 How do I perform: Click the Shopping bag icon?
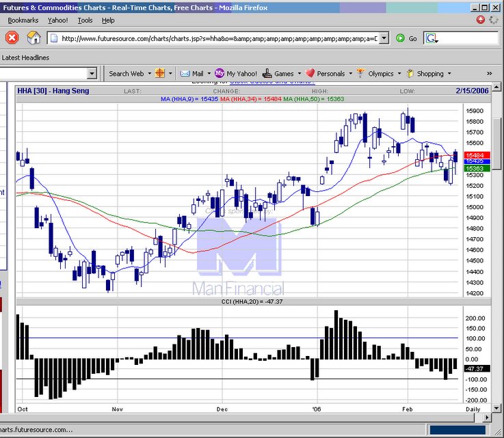pos(410,73)
